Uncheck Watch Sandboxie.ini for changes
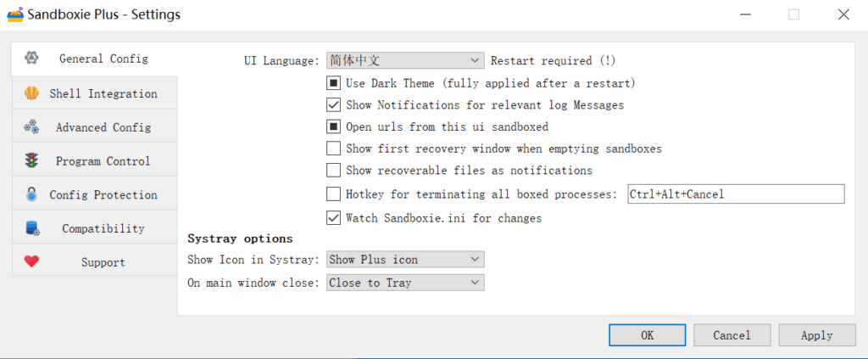 (x=334, y=218)
